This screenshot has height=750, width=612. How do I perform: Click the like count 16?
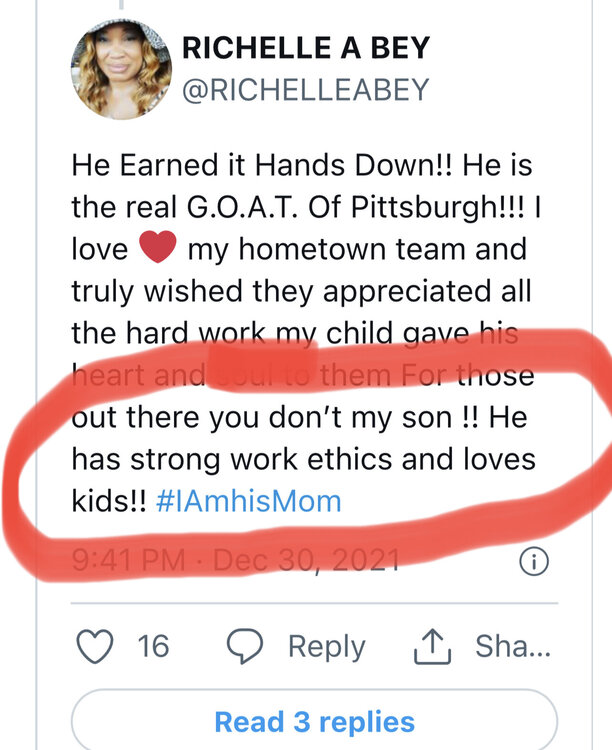(x=153, y=646)
